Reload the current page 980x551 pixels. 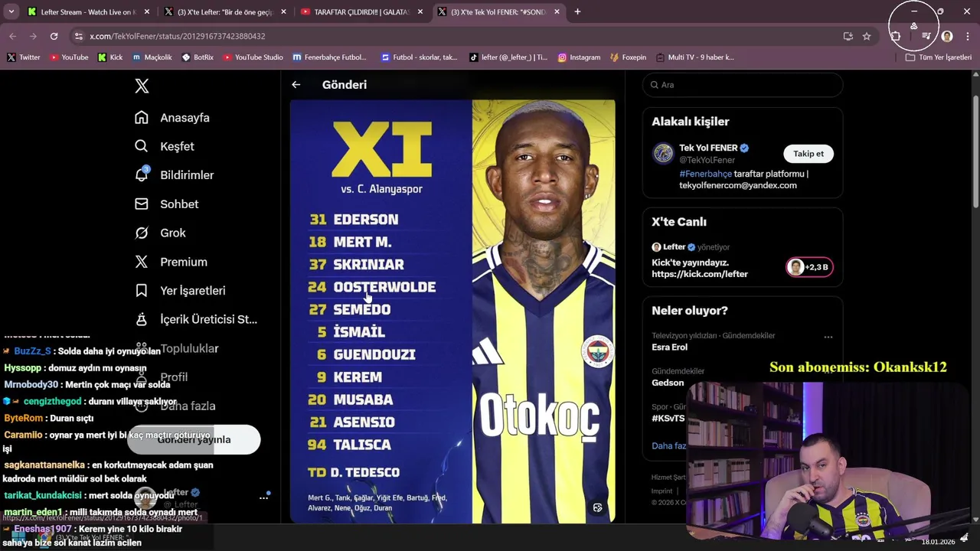(x=54, y=36)
